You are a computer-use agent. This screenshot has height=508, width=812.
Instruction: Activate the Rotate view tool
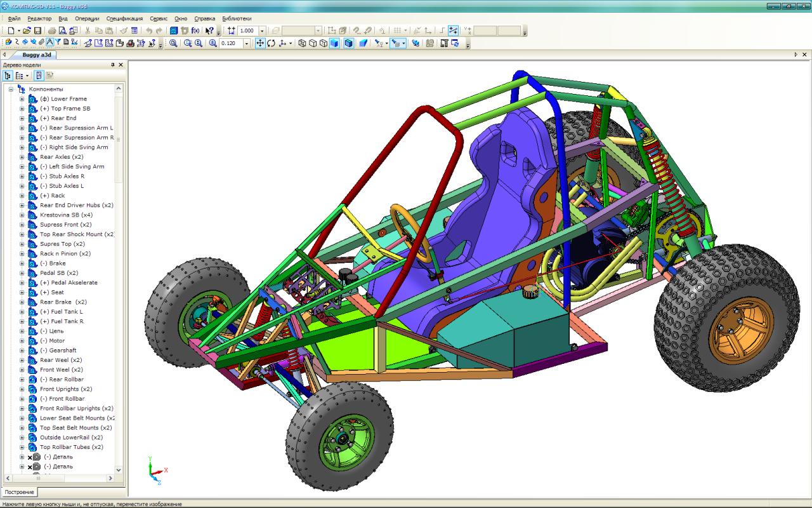coord(271,43)
